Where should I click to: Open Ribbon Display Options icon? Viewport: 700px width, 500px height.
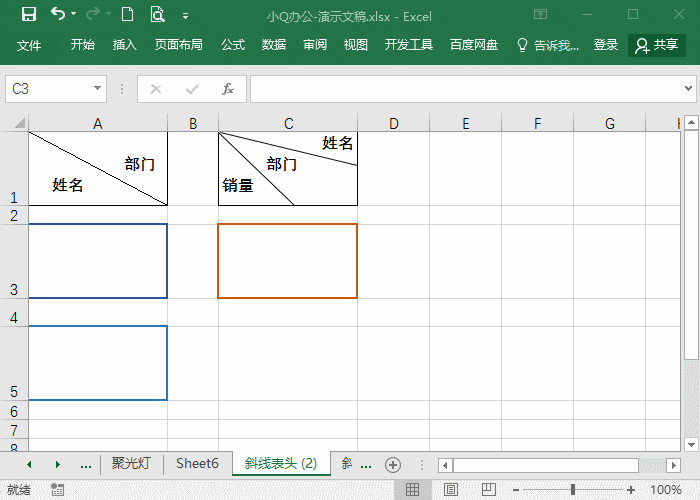tap(540, 14)
